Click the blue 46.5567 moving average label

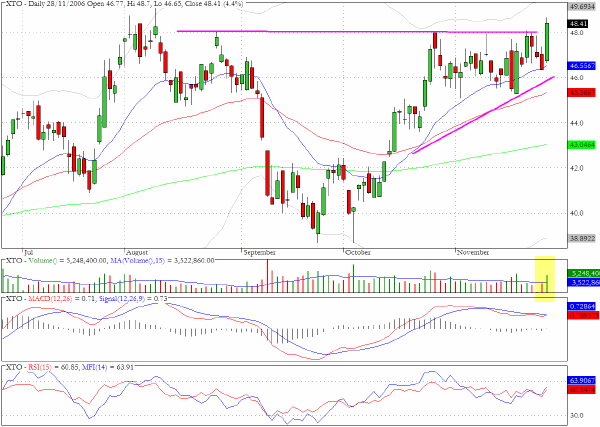(x=582, y=66)
